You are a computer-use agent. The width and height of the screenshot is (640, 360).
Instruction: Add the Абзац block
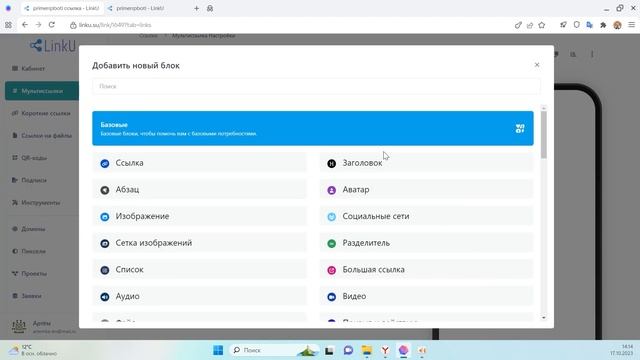(200, 190)
